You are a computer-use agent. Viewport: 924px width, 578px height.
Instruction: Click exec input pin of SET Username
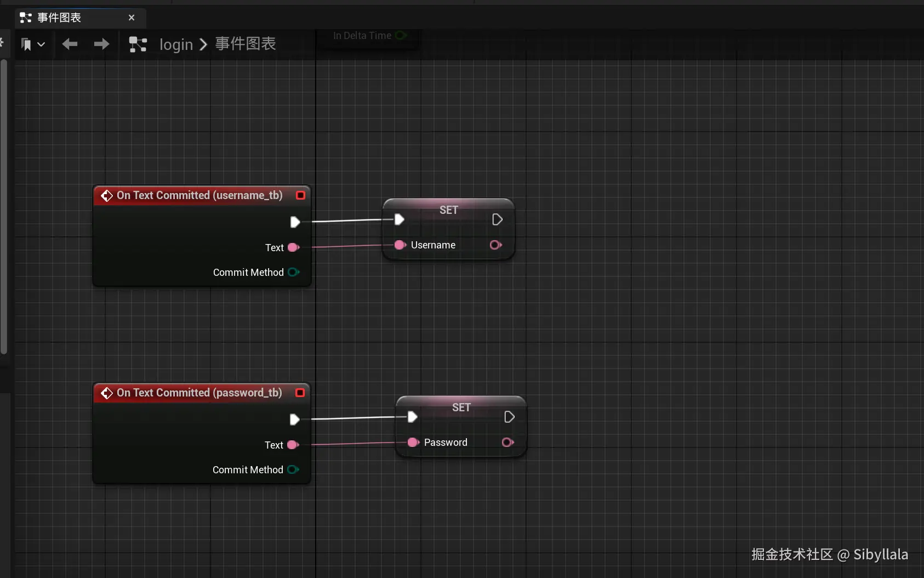[400, 219]
